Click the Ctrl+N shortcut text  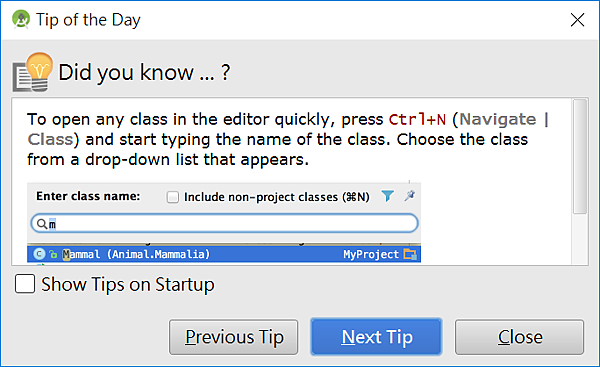pyautogui.click(x=417, y=119)
